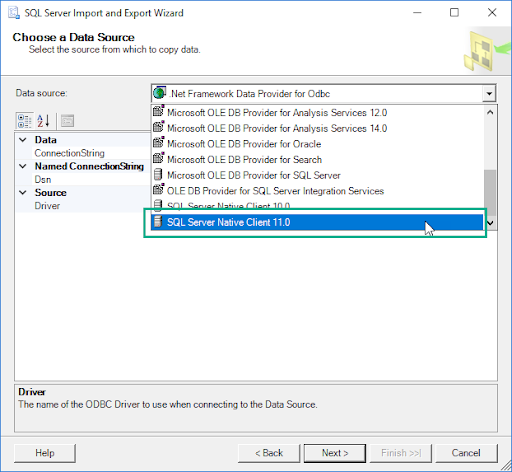This screenshot has height=472, width=512.
Task: Click the Alphabetical sort icon
Action: point(44,121)
